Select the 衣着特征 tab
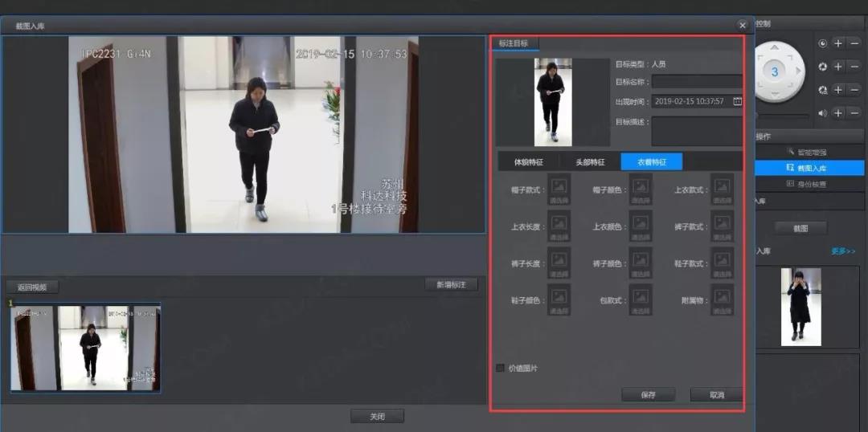868x432 pixels. tap(652, 162)
